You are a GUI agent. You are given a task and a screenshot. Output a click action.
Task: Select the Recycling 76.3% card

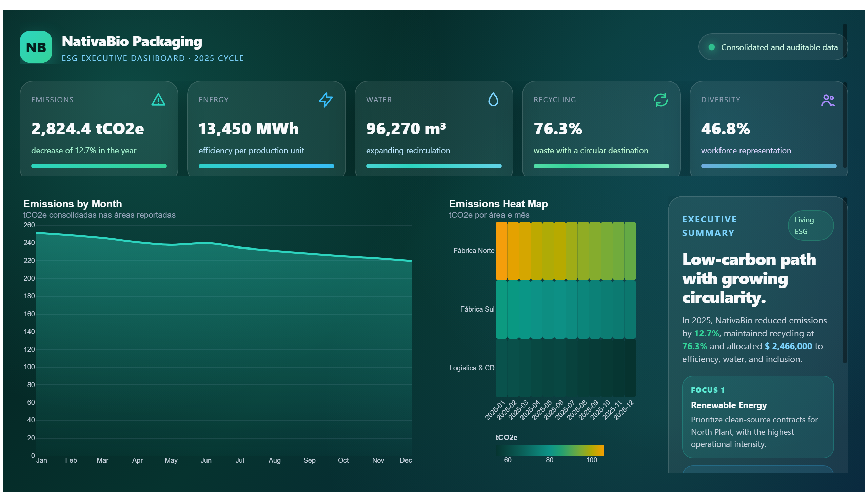(x=601, y=128)
